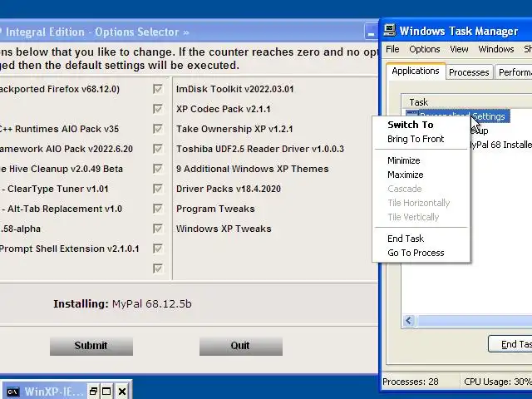Click the CPU Usage status bar entry

497,382
